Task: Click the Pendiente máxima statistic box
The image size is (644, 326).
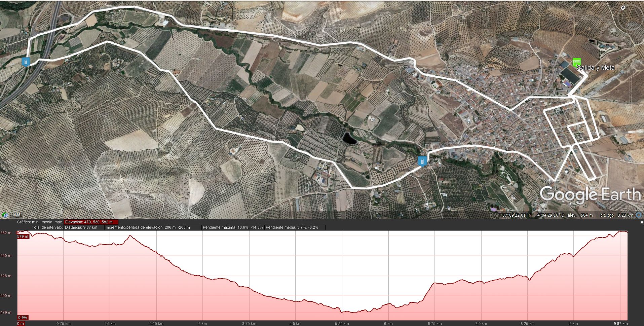Action: (233, 227)
